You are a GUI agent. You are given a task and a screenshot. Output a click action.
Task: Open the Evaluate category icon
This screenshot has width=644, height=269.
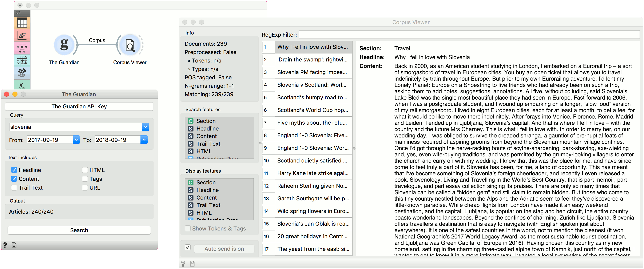coord(22,60)
